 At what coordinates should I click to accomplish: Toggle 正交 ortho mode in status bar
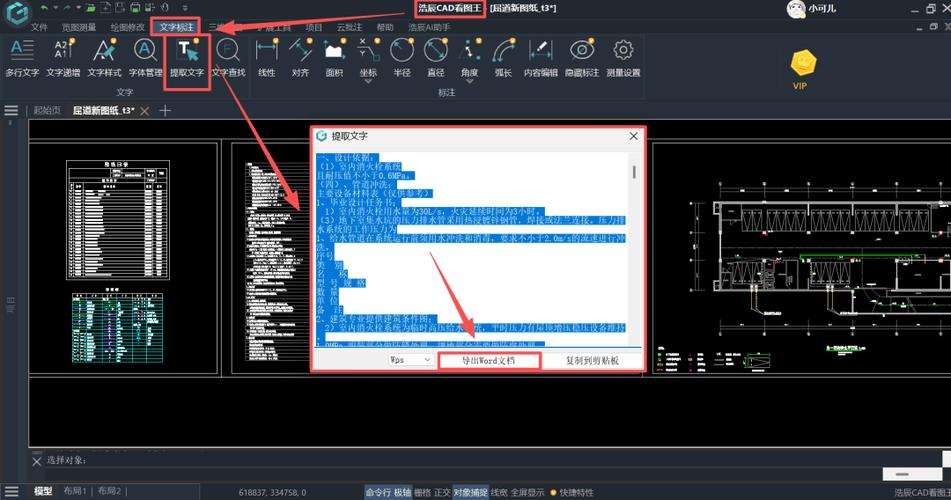point(442,492)
